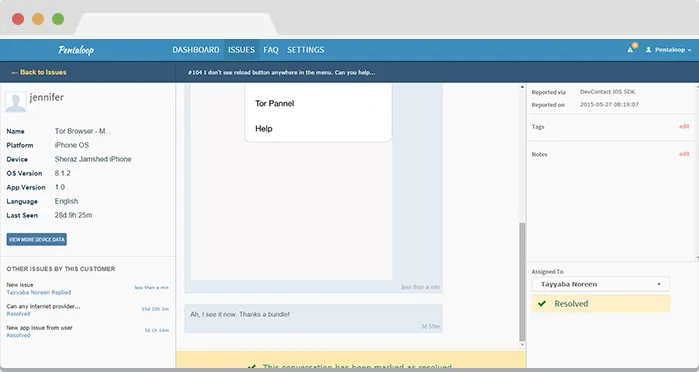Click the reported date 2015-05-27 08:19:07
This screenshot has height=372, width=699.
click(609, 104)
